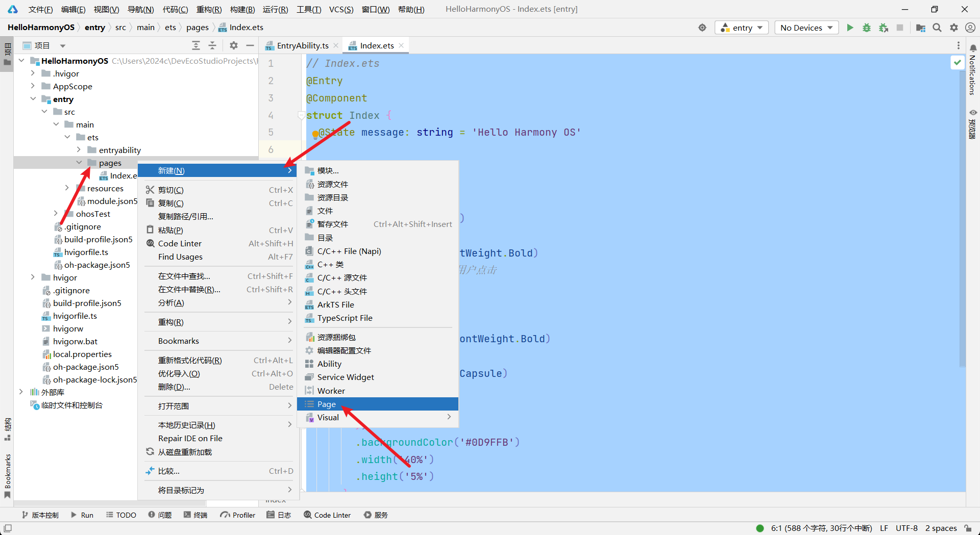Select Delete (删除) in the context menu
Image resolution: width=980 pixels, height=535 pixels.
pyautogui.click(x=218, y=387)
